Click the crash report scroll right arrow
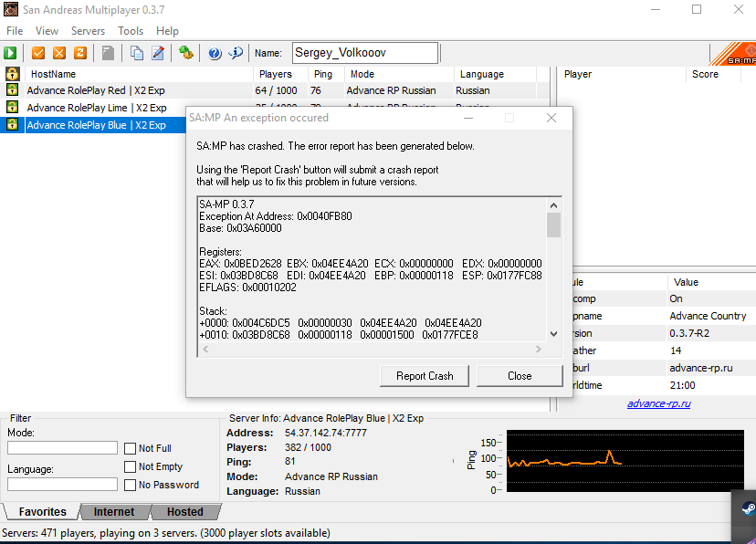This screenshot has height=544, width=756. 539,350
